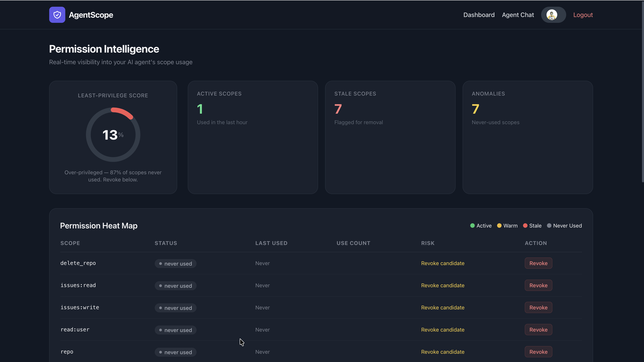Open the Dashboard nav item
Image resolution: width=644 pixels, height=362 pixels.
click(479, 15)
